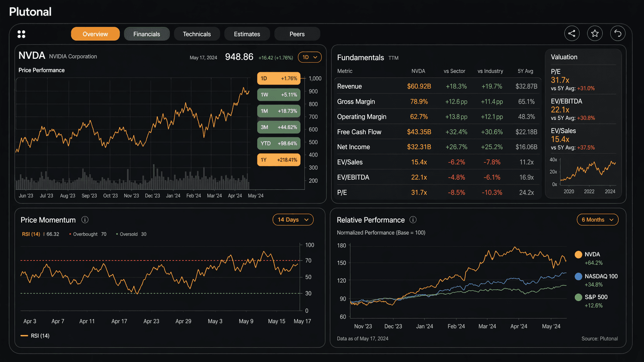Select the YTD +98.64% period chip
Screen dimensions: 644x362
click(279, 143)
